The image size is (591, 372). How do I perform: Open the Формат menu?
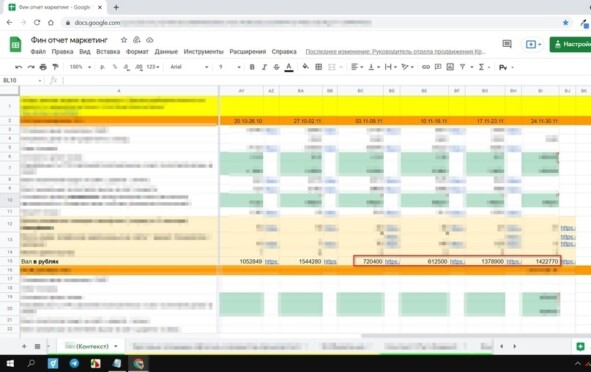[137, 52]
